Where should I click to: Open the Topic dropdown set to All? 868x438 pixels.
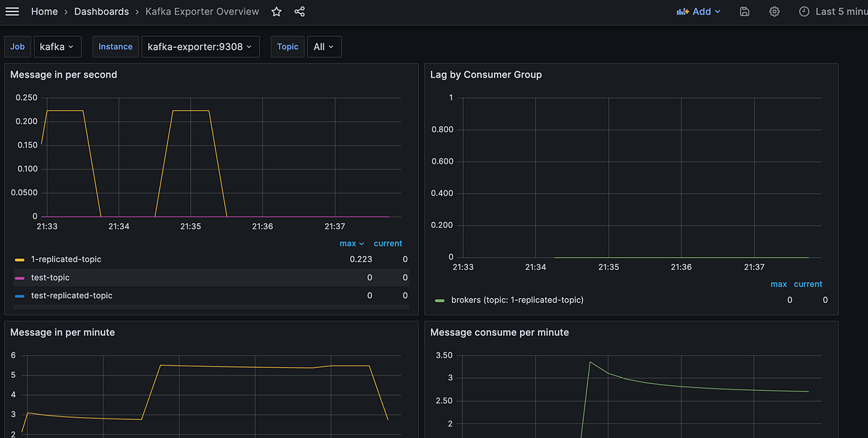324,46
